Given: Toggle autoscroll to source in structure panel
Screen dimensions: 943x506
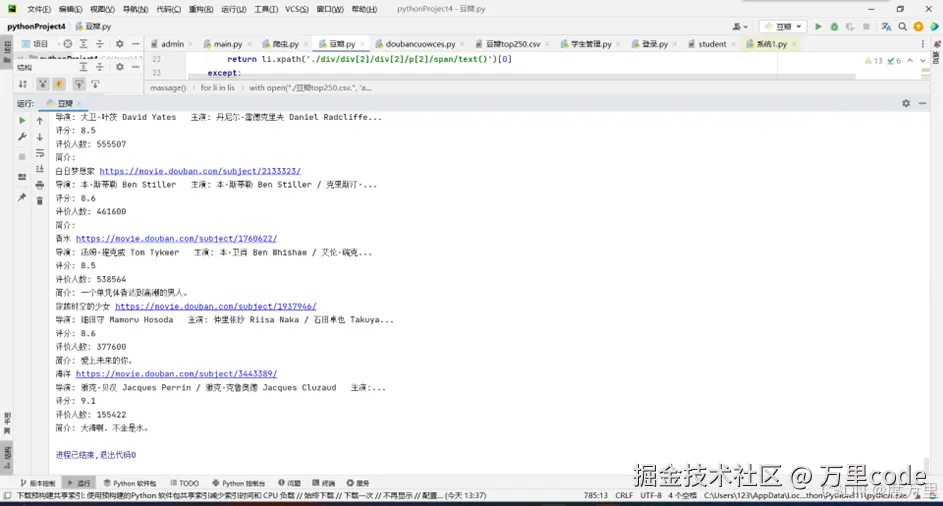Looking at the screenshot, I should (79, 84).
